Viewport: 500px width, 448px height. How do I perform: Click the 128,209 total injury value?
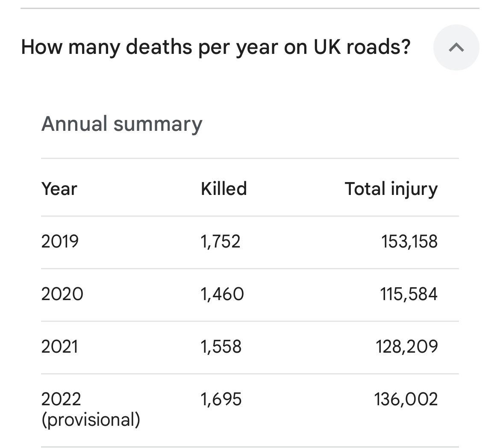point(407,346)
